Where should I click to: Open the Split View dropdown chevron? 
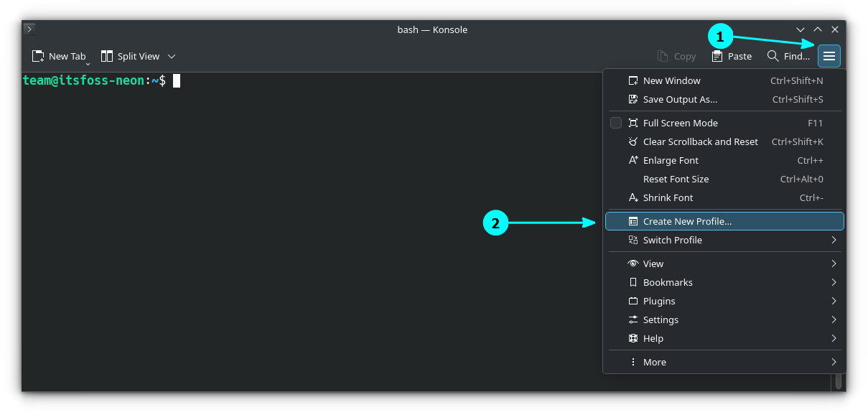click(171, 55)
